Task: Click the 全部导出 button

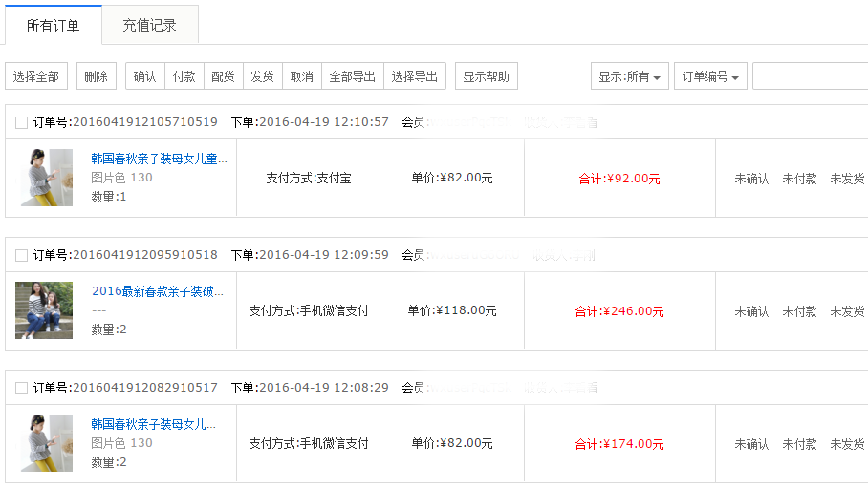Action: pos(352,76)
